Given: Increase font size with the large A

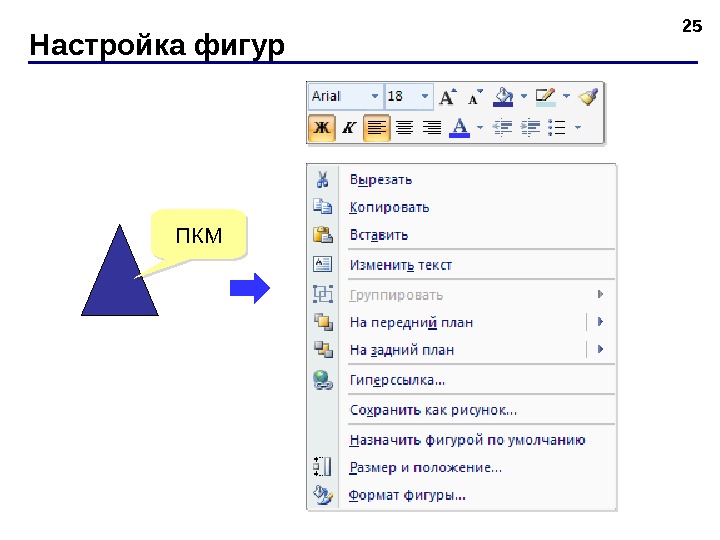Looking at the screenshot, I should pos(448,97).
